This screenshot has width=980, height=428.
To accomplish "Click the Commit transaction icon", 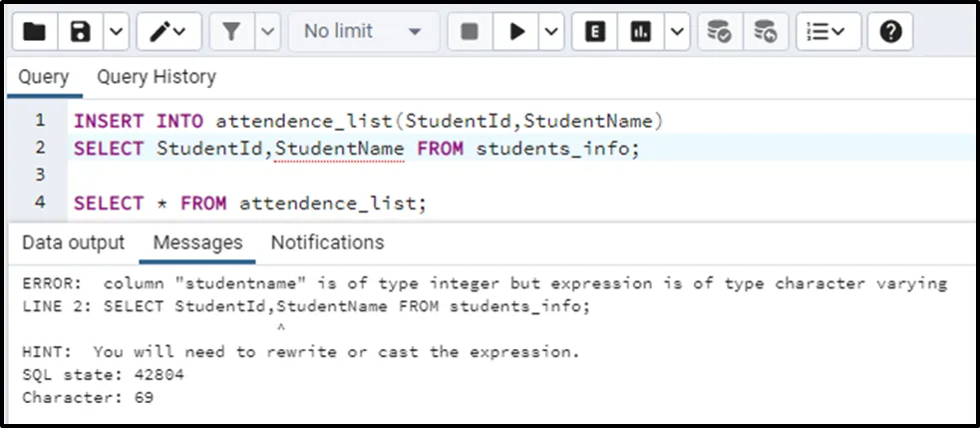I will click(718, 32).
